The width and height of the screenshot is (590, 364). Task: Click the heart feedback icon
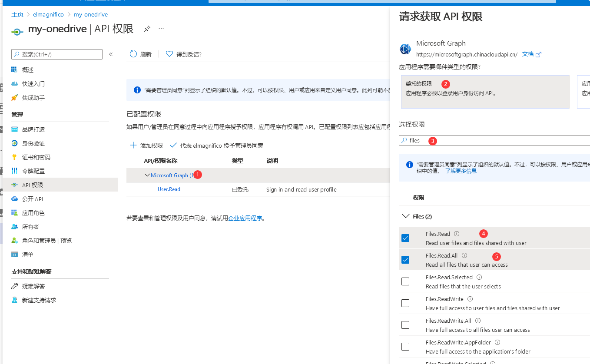pos(169,54)
